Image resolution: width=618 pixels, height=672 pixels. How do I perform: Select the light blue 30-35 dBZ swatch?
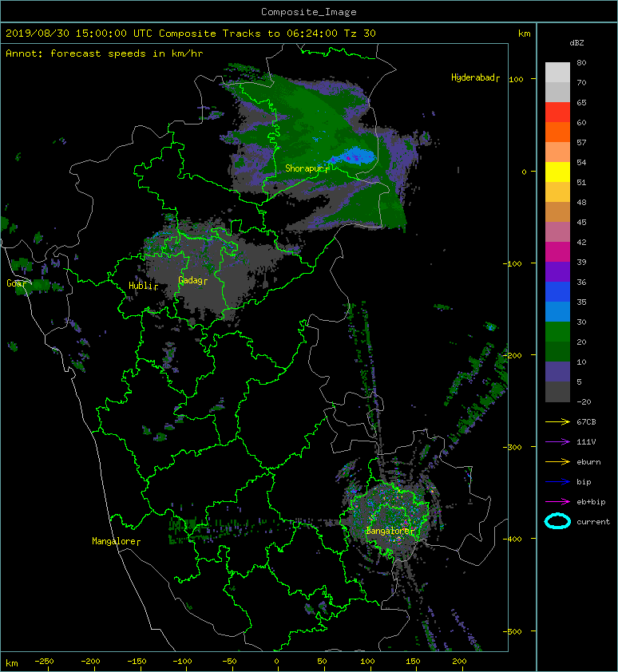557,312
